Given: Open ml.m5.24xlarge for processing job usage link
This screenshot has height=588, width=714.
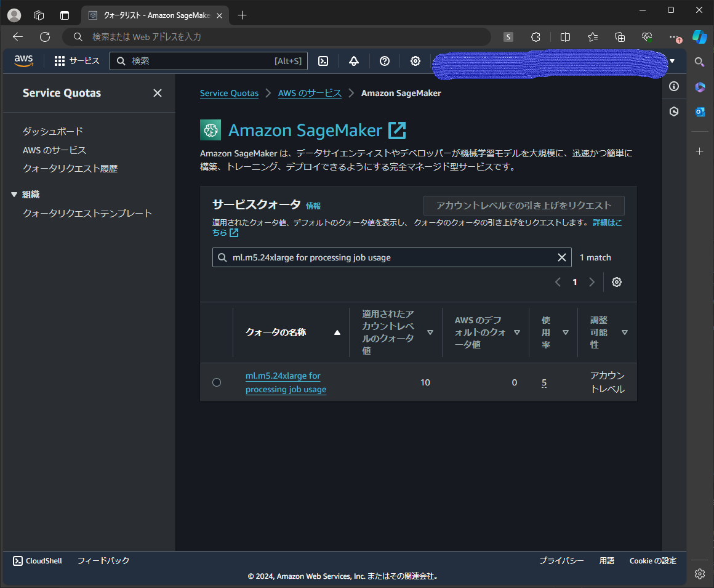Looking at the screenshot, I should (286, 382).
